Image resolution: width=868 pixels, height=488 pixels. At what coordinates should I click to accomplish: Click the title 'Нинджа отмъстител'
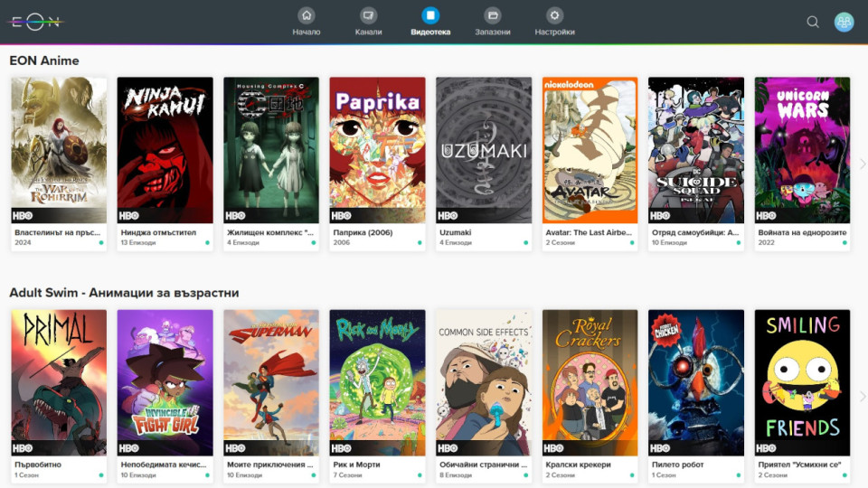click(x=158, y=233)
